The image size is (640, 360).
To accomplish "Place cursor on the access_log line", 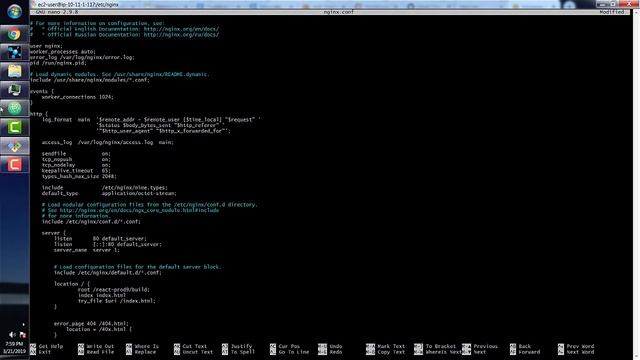I will 107,142.
